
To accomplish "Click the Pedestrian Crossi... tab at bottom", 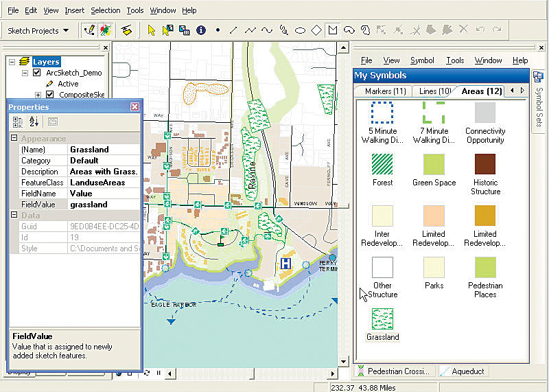I will coord(395,371).
